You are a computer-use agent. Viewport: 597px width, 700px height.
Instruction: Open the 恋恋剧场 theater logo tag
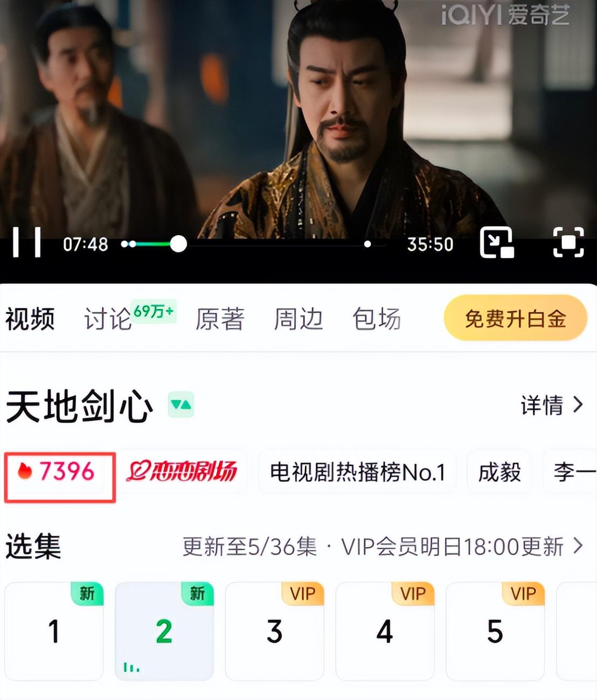(182, 472)
